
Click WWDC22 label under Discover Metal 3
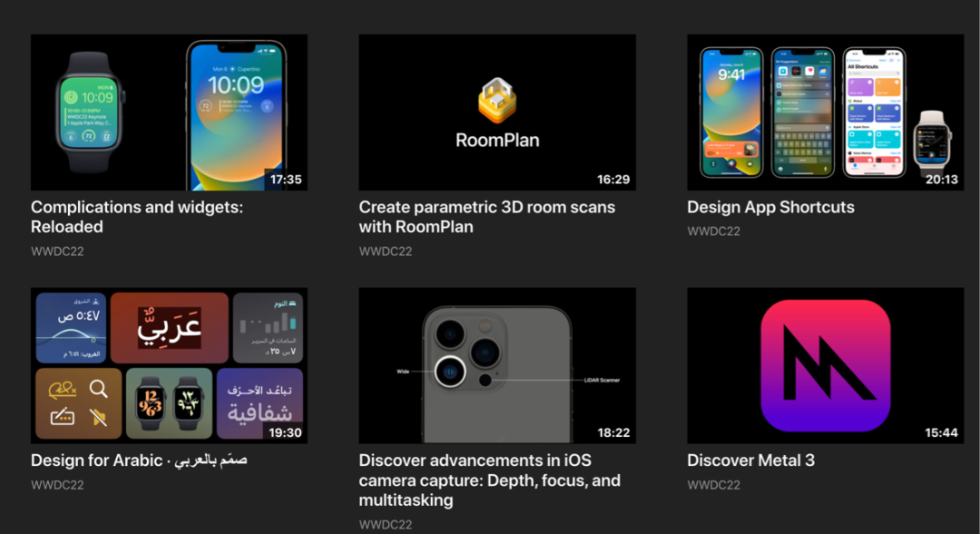(714, 485)
